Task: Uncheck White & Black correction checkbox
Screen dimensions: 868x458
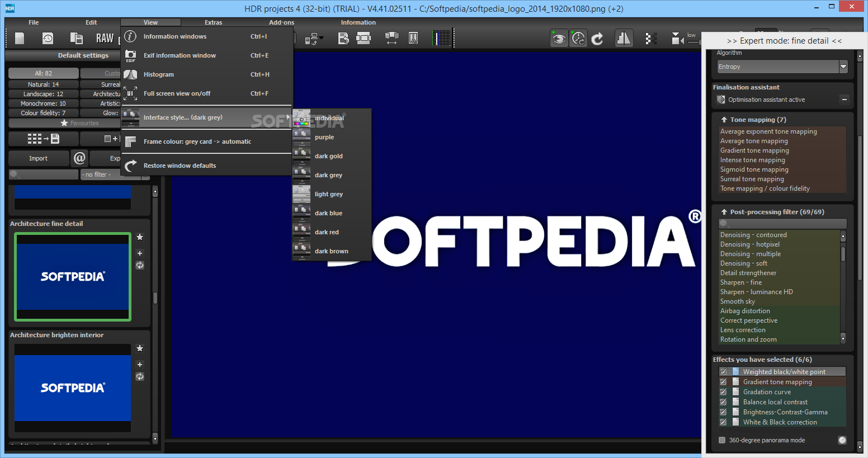Action: pyautogui.click(x=723, y=422)
